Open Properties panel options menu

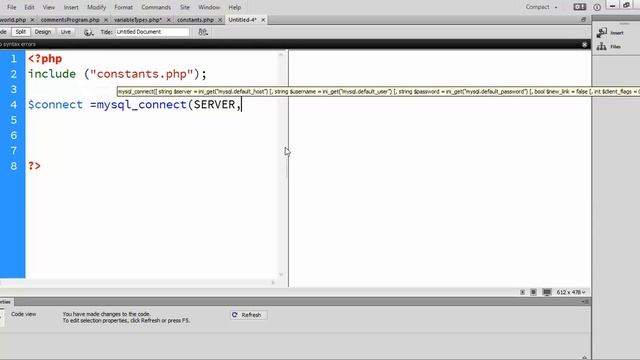pos(585,302)
